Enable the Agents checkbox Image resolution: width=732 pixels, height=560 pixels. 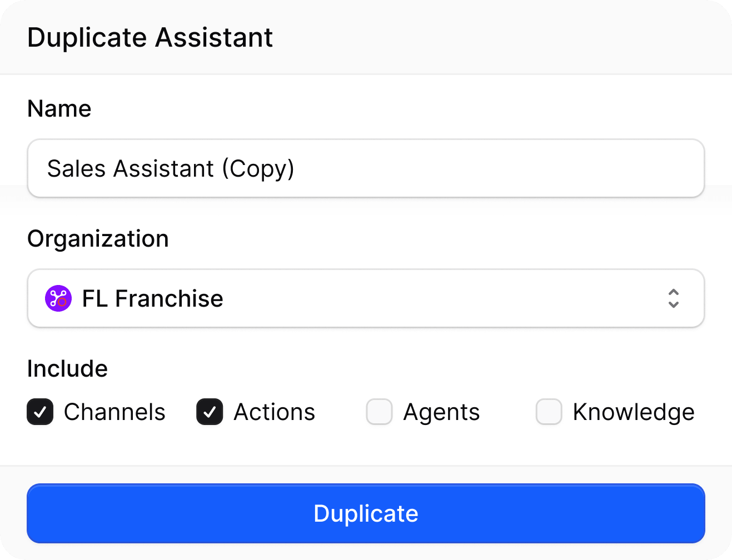click(x=379, y=412)
